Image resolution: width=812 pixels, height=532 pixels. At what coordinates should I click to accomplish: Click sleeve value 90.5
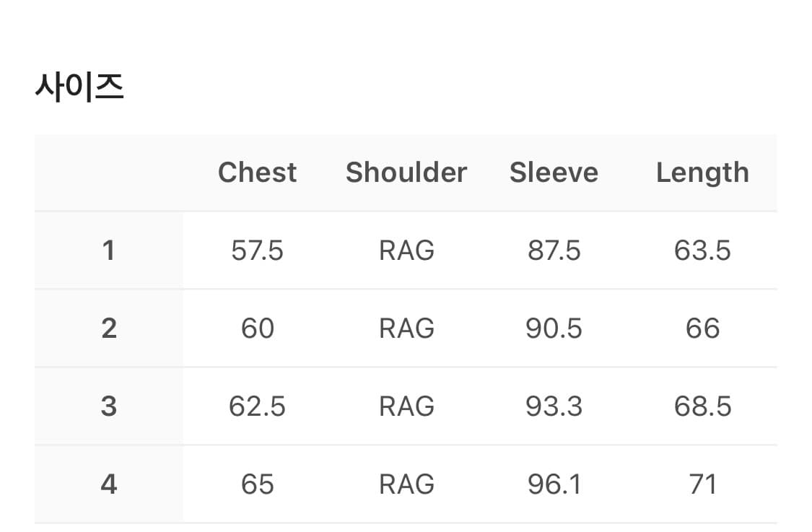(554, 328)
